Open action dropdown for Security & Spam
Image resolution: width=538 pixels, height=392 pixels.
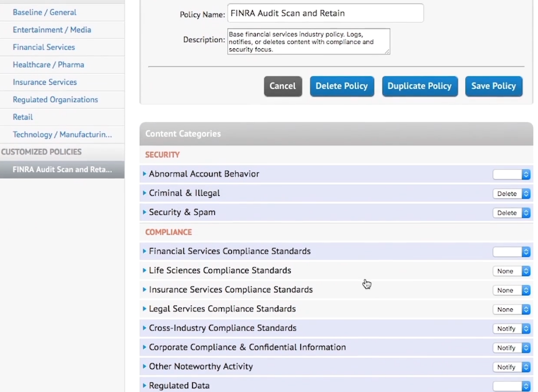point(511,213)
